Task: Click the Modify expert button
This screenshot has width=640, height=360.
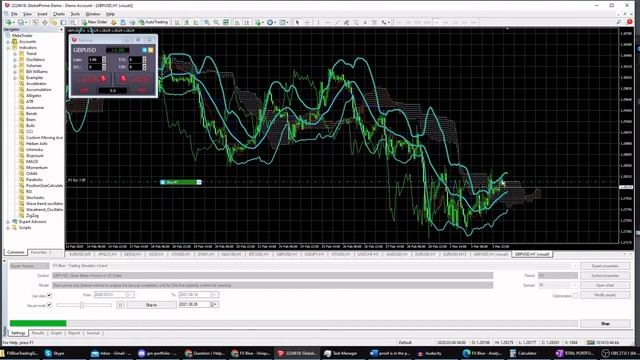Action: click(x=605, y=295)
